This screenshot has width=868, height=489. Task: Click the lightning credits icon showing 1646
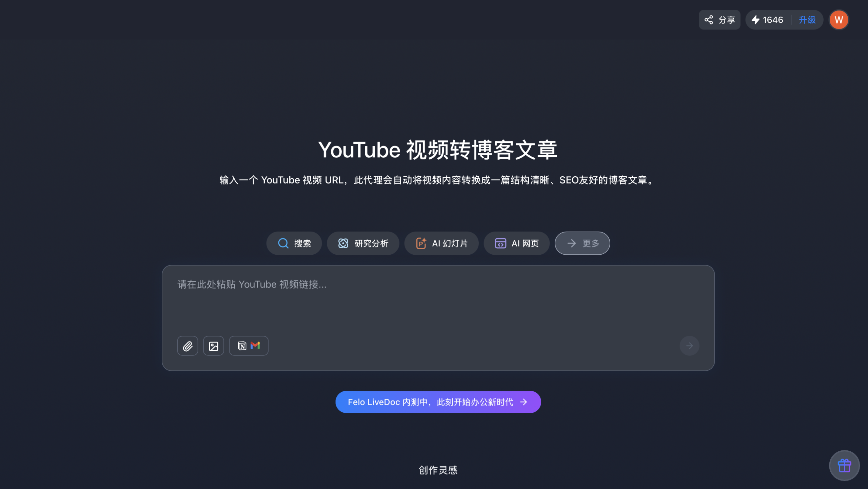(756, 20)
